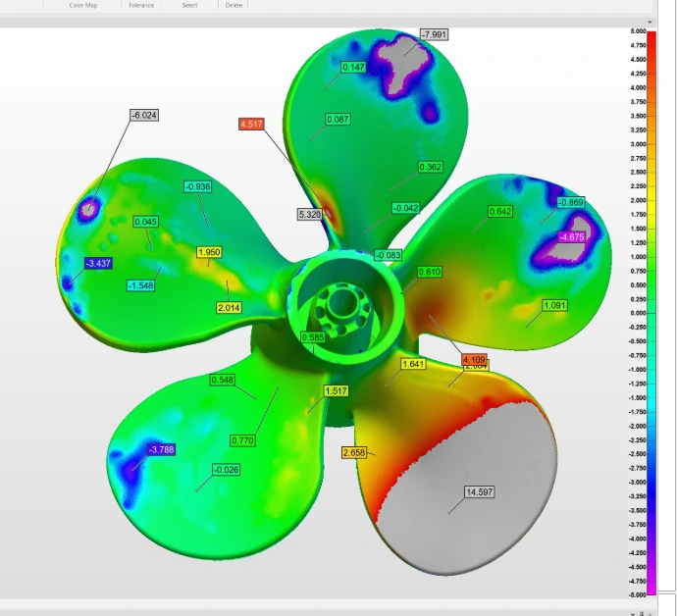Screen dimensions: 677x616
Task: Select the -7.991 deviation annotation
Action: (x=434, y=34)
